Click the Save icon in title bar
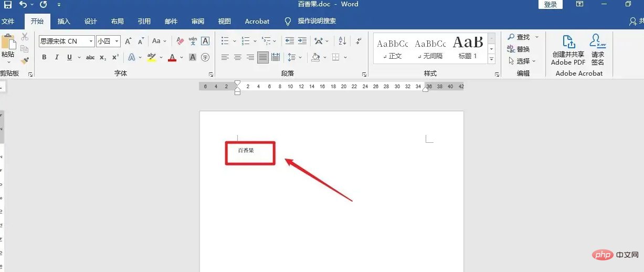 [x=8, y=5]
